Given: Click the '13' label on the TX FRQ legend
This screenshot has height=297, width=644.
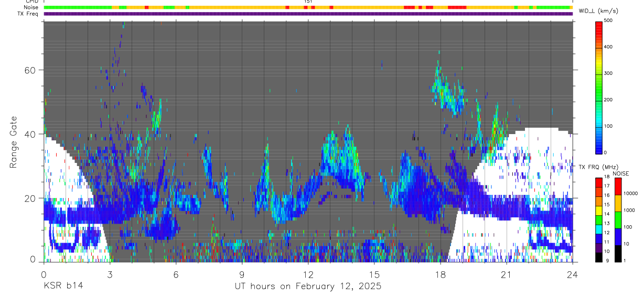Looking at the screenshot, I should pyautogui.click(x=607, y=223).
